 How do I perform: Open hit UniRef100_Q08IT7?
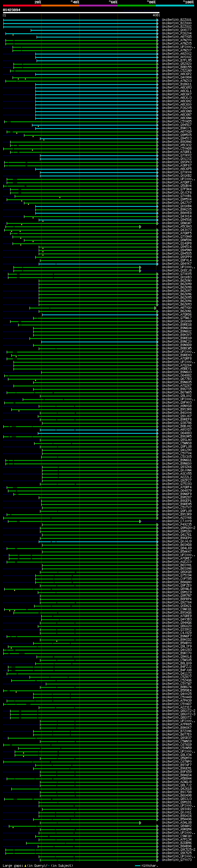176,30
